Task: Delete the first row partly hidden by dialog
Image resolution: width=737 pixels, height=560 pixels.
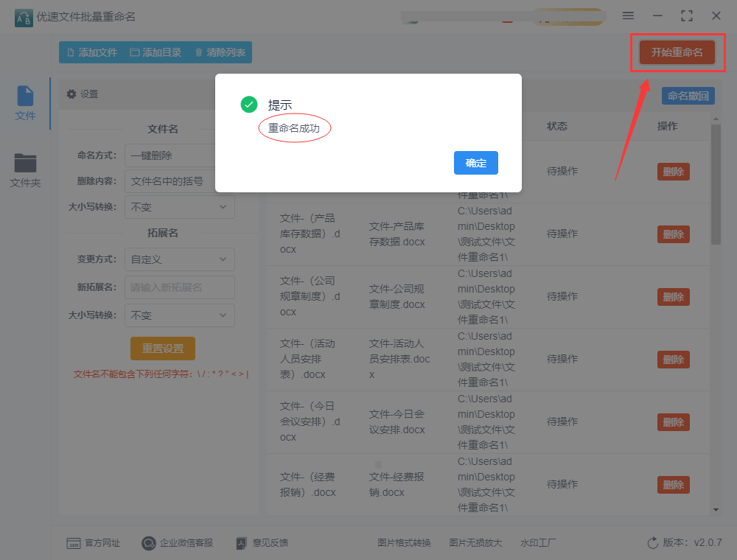Action: tap(673, 172)
